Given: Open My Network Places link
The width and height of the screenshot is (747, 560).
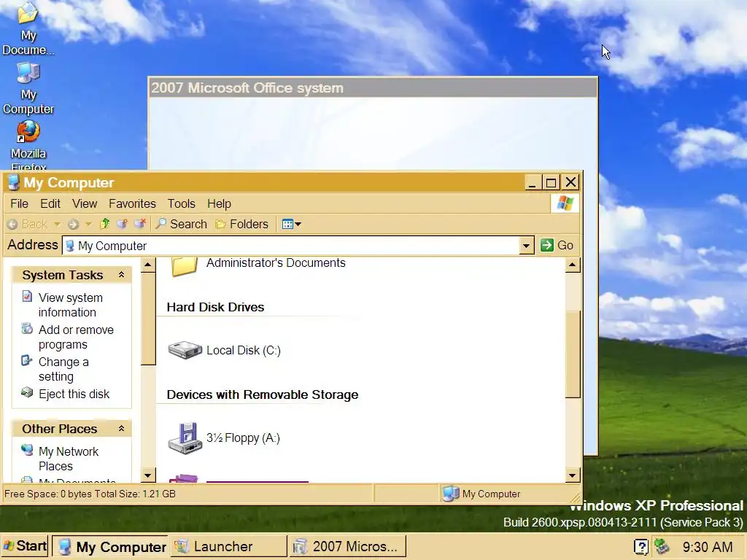Looking at the screenshot, I should (x=69, y=459).
